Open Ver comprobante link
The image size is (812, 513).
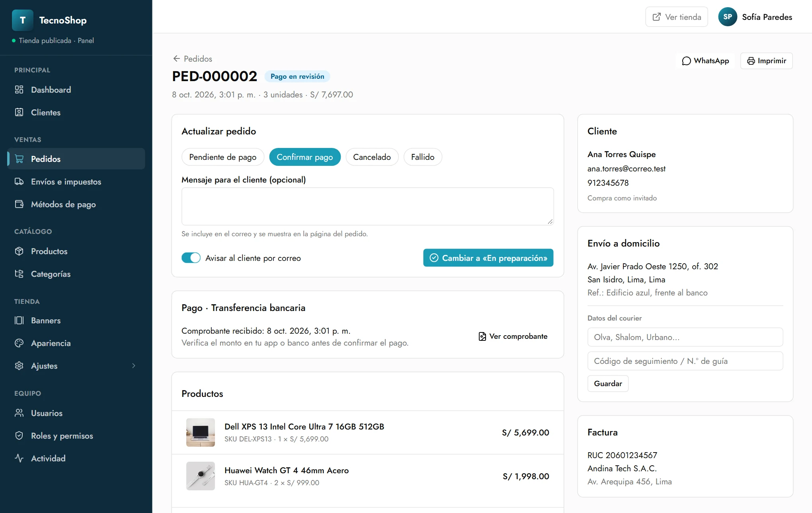(513, 336)
